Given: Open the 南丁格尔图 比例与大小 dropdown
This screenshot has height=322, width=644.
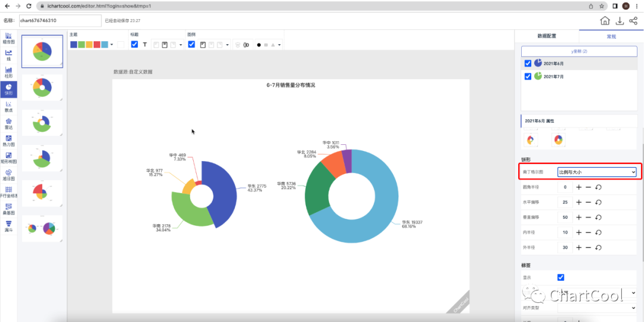Looking at the screenshot, I should [x=597, y=172].
